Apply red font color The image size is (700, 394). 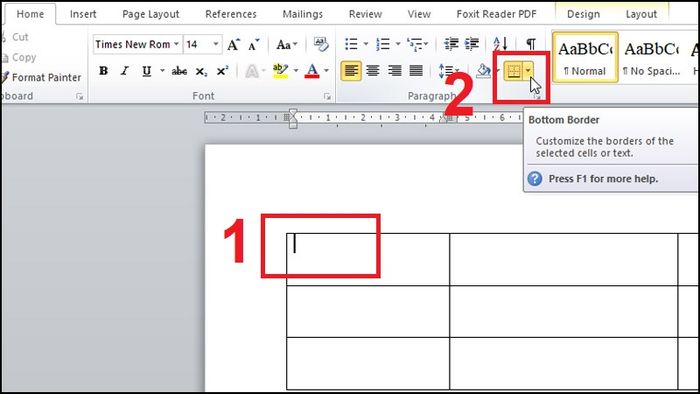click(x=312, y=71)
